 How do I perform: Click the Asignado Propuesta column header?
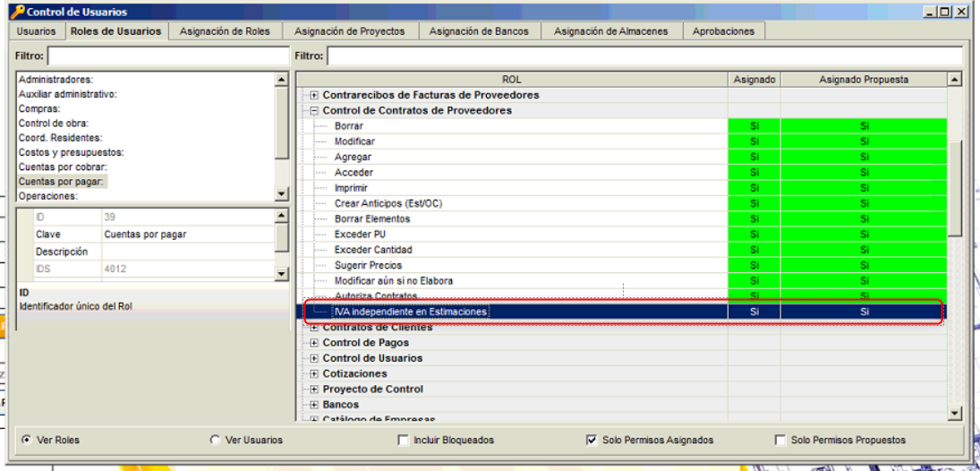pos(864,80)
